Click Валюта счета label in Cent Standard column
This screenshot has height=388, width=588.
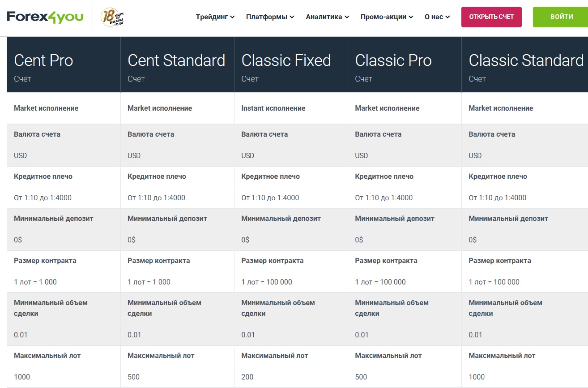tap(151, 134)
